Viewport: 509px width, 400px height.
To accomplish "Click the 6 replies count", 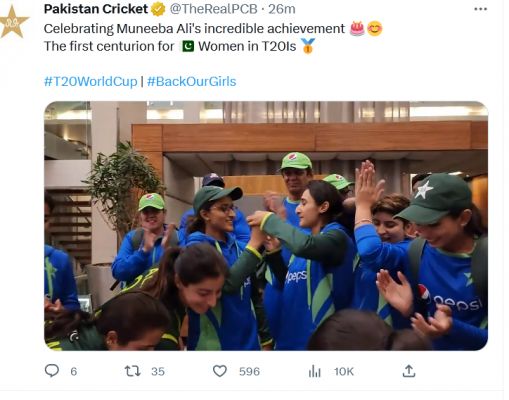I will coord(74,371).
